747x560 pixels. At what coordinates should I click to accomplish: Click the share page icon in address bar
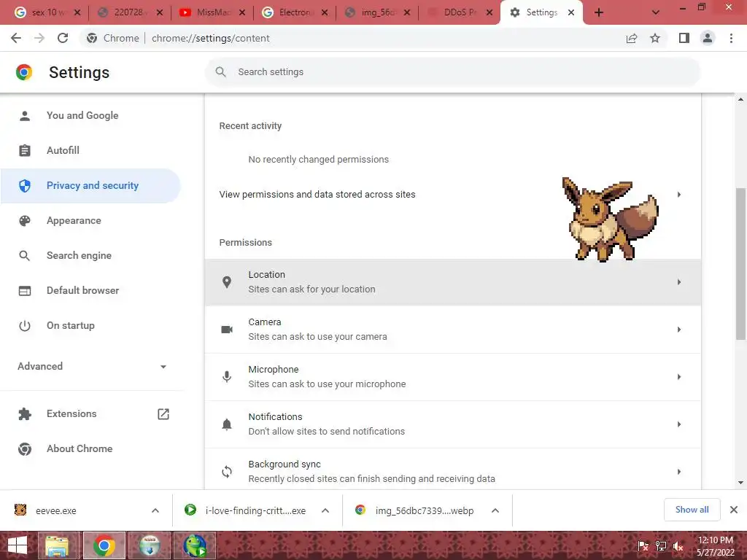click(632, 38)
